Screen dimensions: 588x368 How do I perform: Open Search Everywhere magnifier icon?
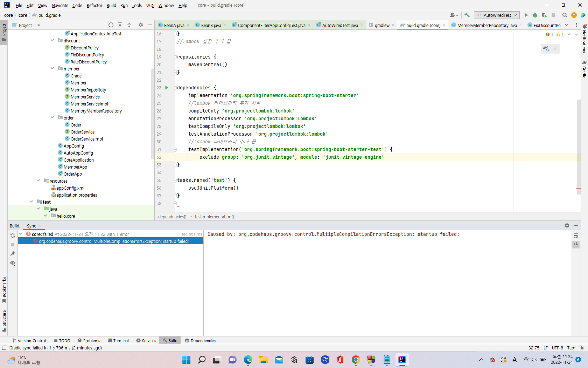(x=565, y=15)
